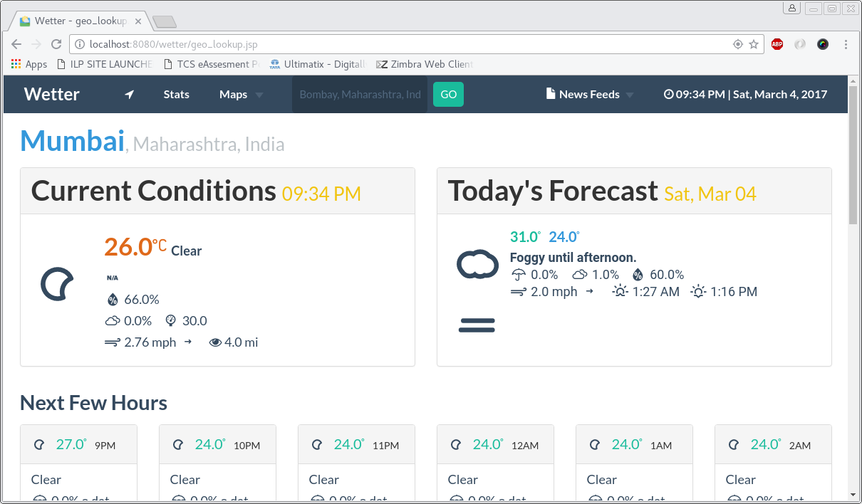
Task: Click the humidity droplet icon showing 66.0%
Action: (113, 299)
